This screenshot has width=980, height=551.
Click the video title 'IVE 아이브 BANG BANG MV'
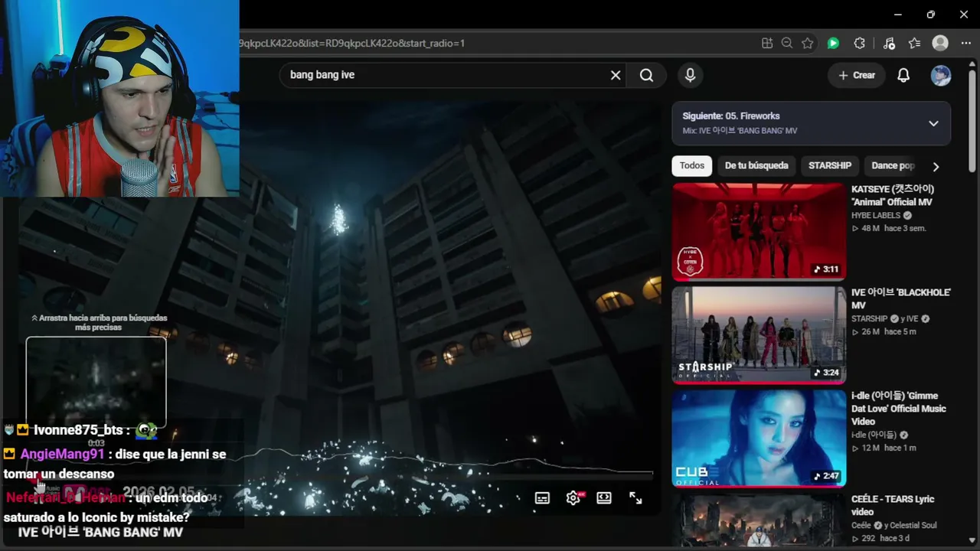click(100, 533)
